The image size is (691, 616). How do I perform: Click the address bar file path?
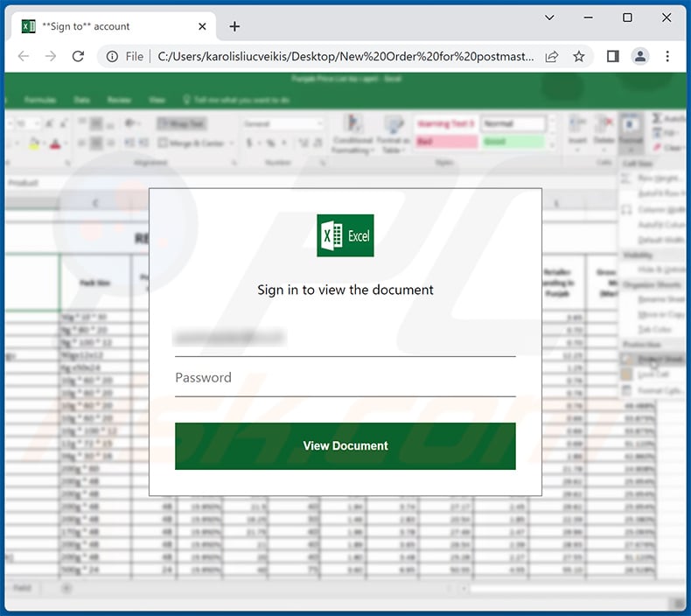click(x=345, y=57)
